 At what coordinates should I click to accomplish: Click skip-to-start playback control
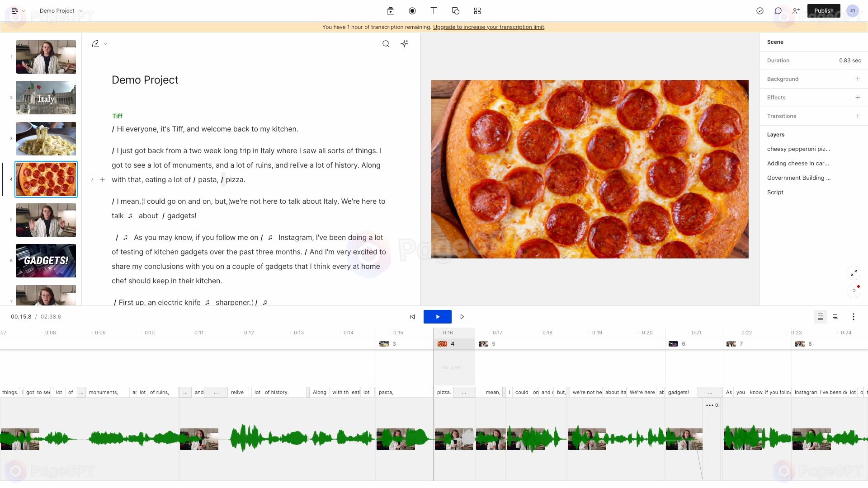click(x=413, y=316)
